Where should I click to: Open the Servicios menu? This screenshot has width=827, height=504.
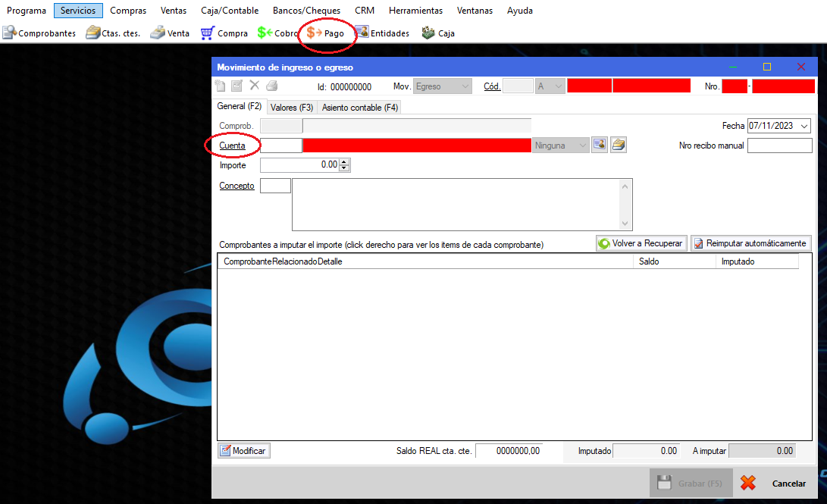pyautogui.click(x=78, y=11)
